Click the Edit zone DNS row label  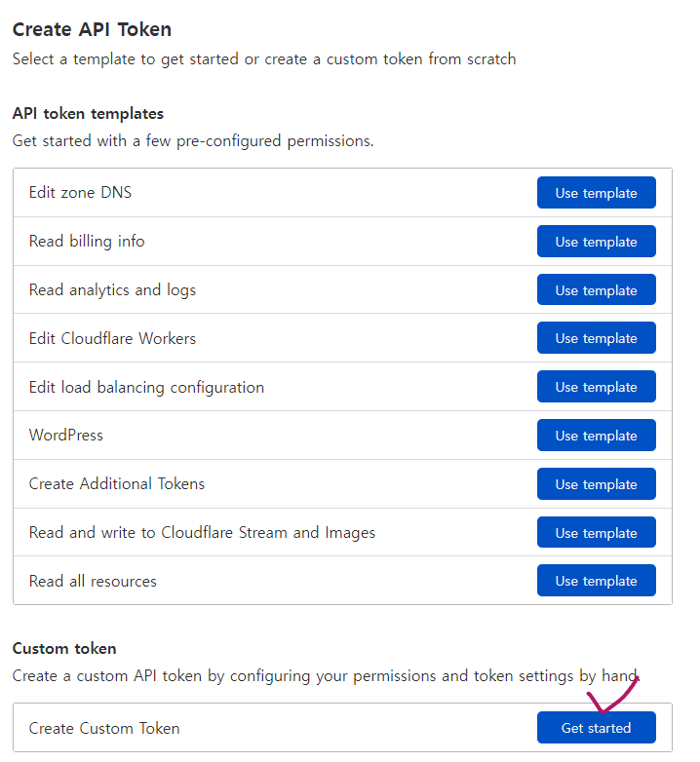pyautogui.click(x=80, y=193)
